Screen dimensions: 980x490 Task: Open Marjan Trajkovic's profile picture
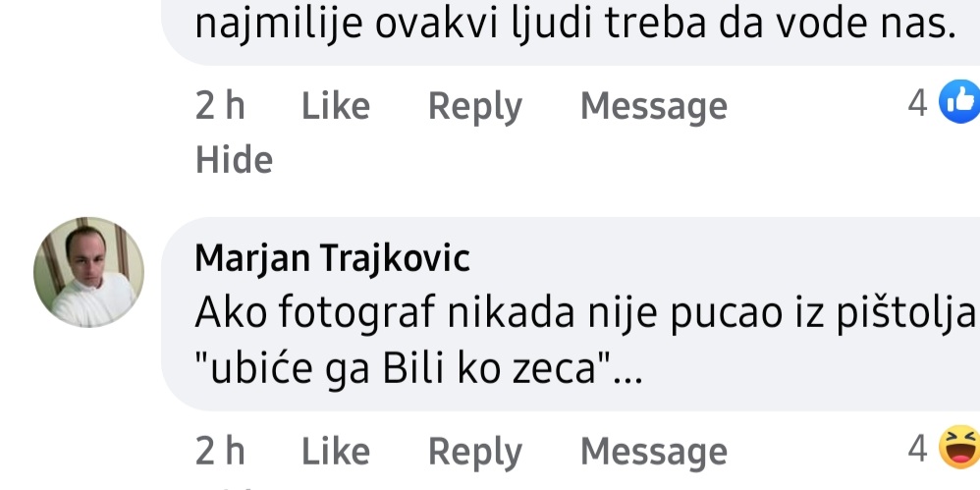click(x=88, y=272)
